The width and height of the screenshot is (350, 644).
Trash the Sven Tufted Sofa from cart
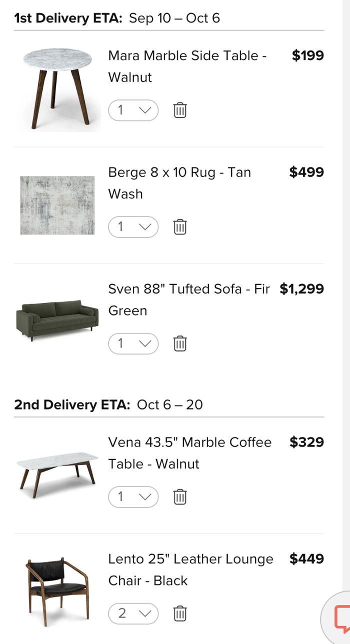pyautogui.click(x=180, y=343)
